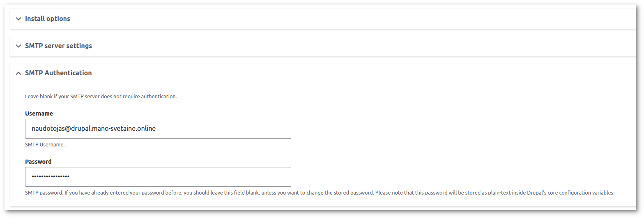
Task: Click the 'SMTP Username.' help text
Action: click(x=45, y=145)
